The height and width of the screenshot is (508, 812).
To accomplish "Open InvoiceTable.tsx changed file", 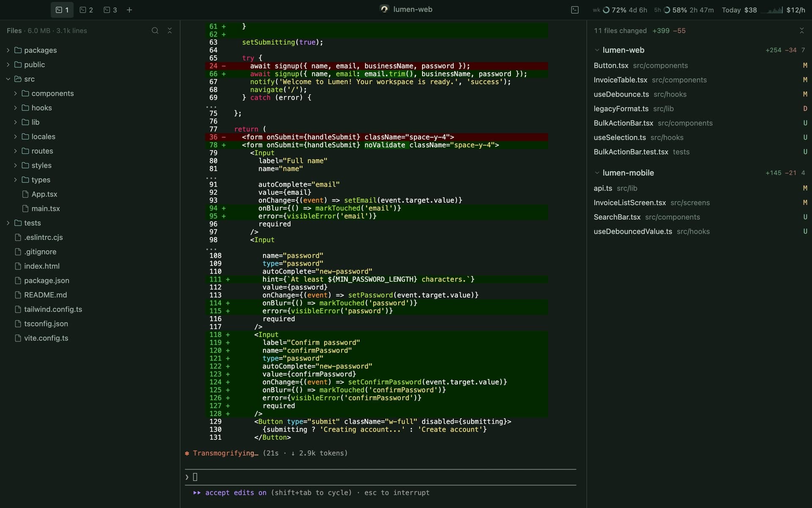I will [x=700, y=80].
